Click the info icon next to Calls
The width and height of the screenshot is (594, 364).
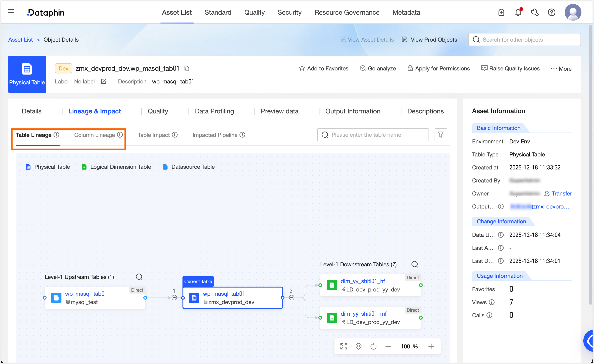tap(489, 315)
